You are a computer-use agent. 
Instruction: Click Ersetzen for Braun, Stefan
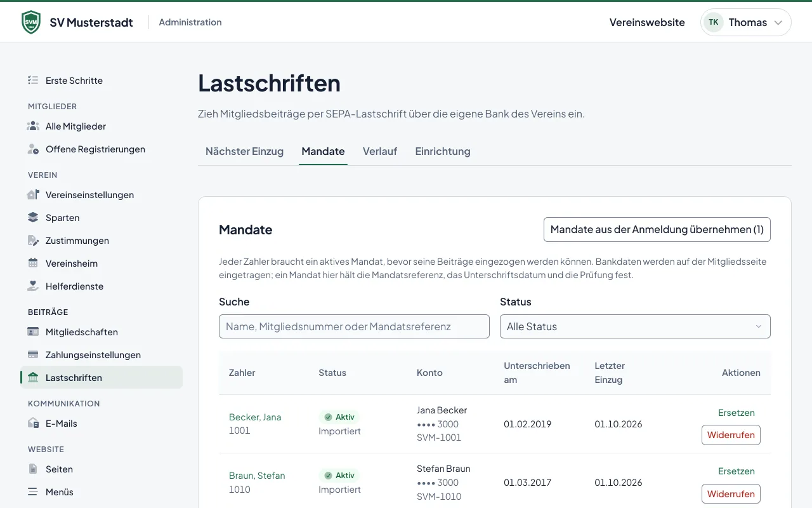[737, 471]
